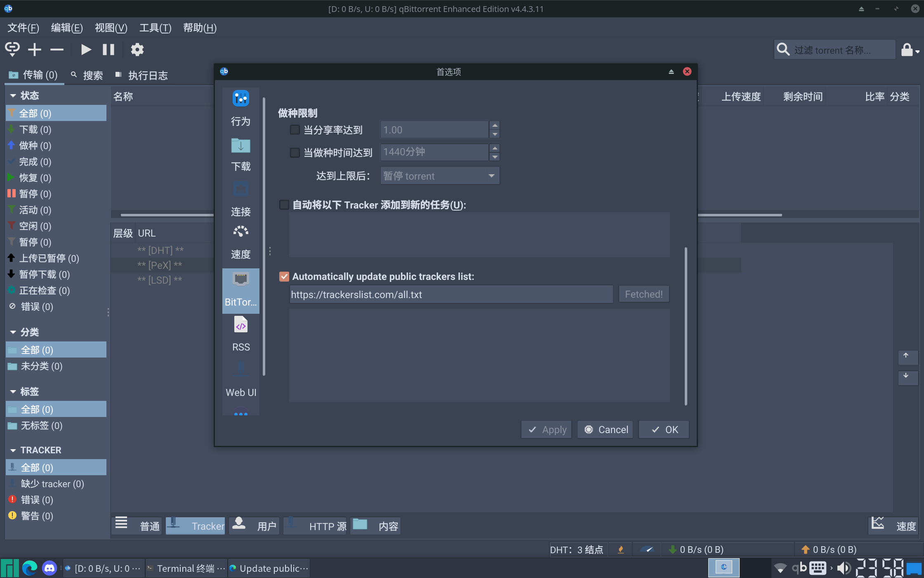Open the 暂停 torrent action dropdown
Screen dimensions: 924x578
pos(439,175)
